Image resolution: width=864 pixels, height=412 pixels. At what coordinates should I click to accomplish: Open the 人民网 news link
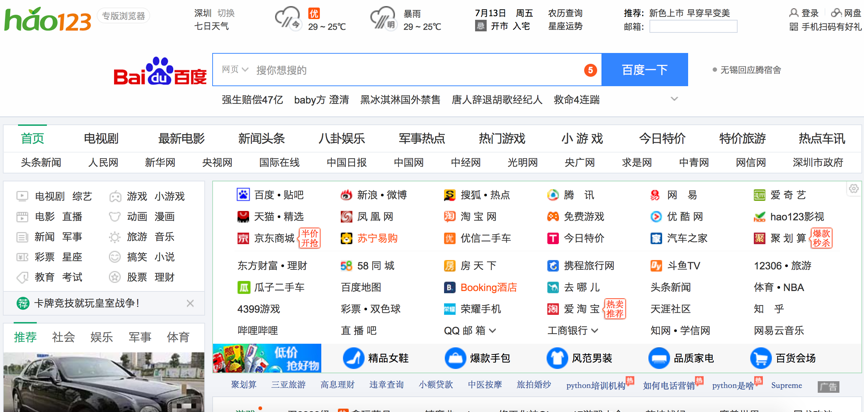click(x=103, y=162)
